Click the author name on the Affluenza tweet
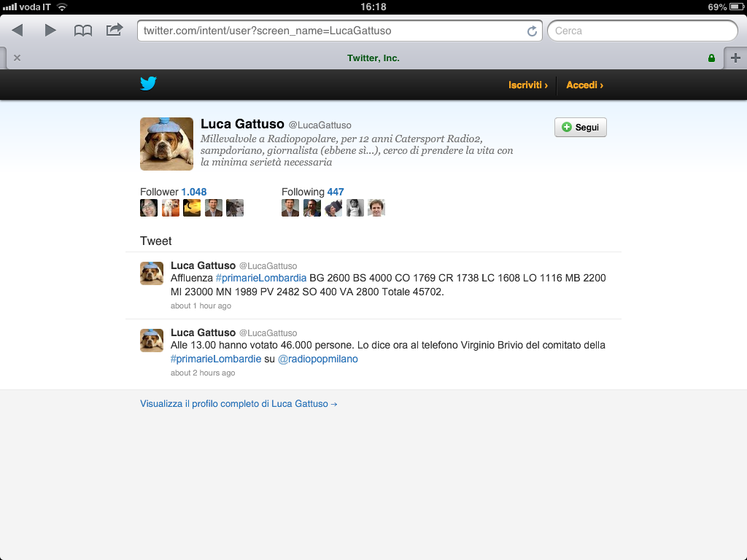The image size is (747, 560). (203, 265)
